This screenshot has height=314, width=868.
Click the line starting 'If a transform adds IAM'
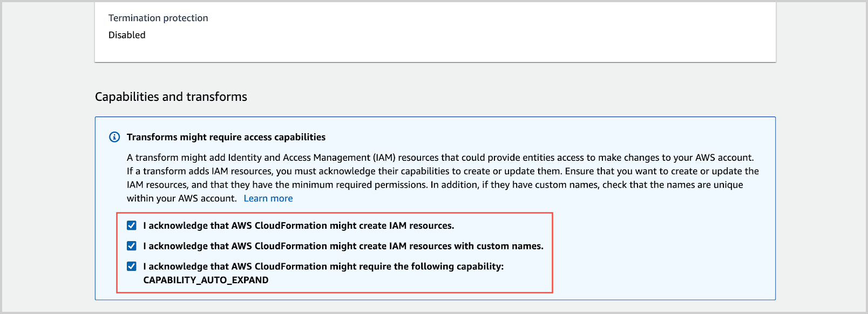tap(443, 171)
